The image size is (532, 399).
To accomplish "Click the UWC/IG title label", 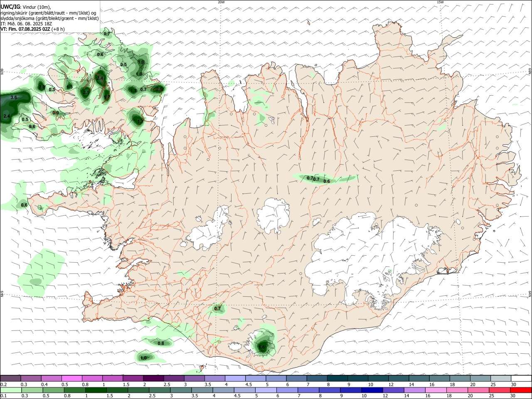I will 10,7.
